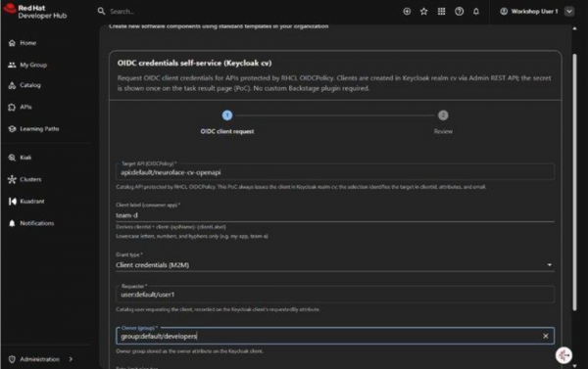This screenshot has height=369, width=588.
Task: Click the scrollbar down arrow
Action: click(x=574, y=366)
